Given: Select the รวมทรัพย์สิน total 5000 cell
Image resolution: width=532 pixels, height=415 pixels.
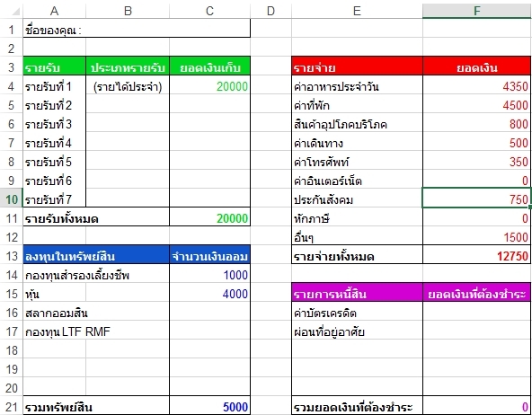Looking at the screenshot, I should [x=209, y=407].
